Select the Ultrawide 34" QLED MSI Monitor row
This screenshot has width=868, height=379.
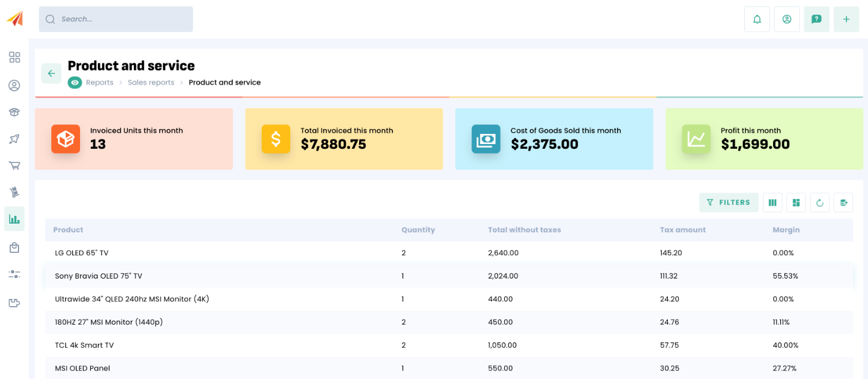[x=449, y=299]
